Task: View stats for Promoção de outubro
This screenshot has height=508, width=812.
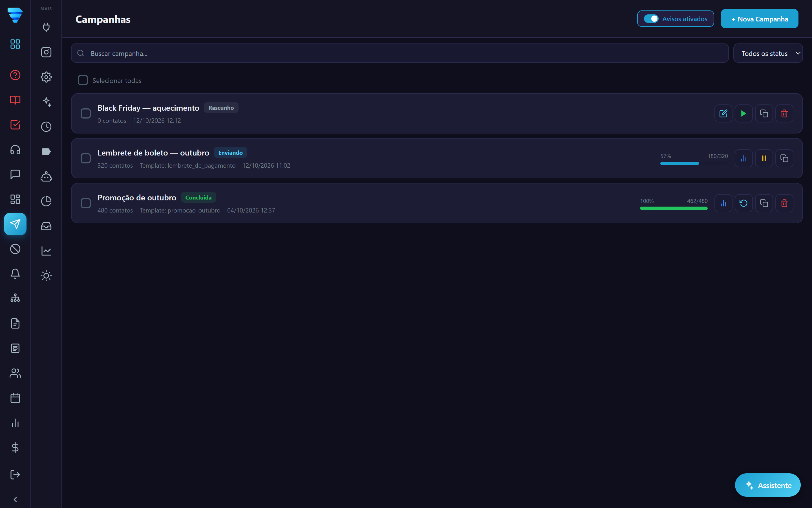Action: (x=723, y=203)
